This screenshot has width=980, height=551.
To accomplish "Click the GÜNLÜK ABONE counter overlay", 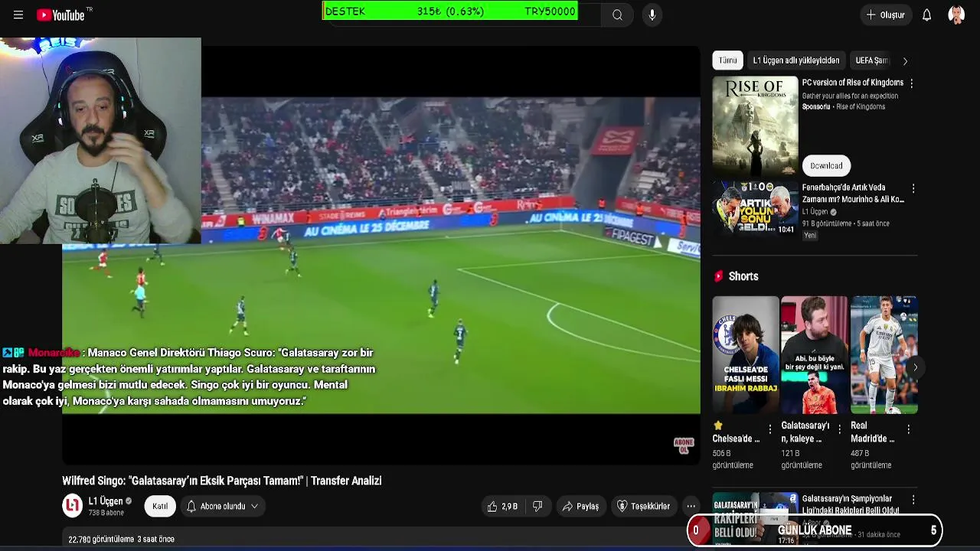I will pyautogui.click(x=815, y=530).
